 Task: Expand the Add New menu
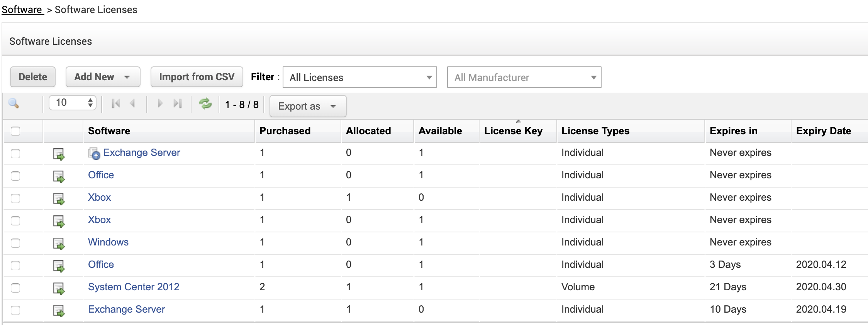click(102, 77)
